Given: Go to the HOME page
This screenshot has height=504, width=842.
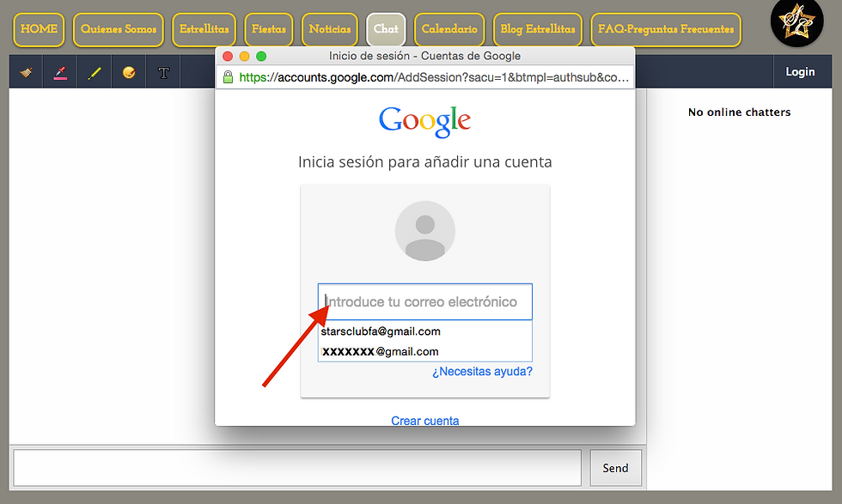Looking at the screenshot, I should point(39,29).
